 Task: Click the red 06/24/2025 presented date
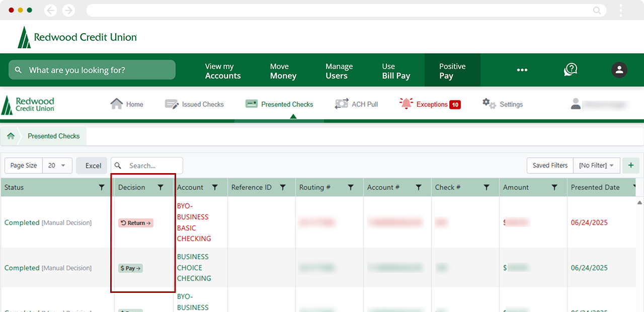point(589,222)
